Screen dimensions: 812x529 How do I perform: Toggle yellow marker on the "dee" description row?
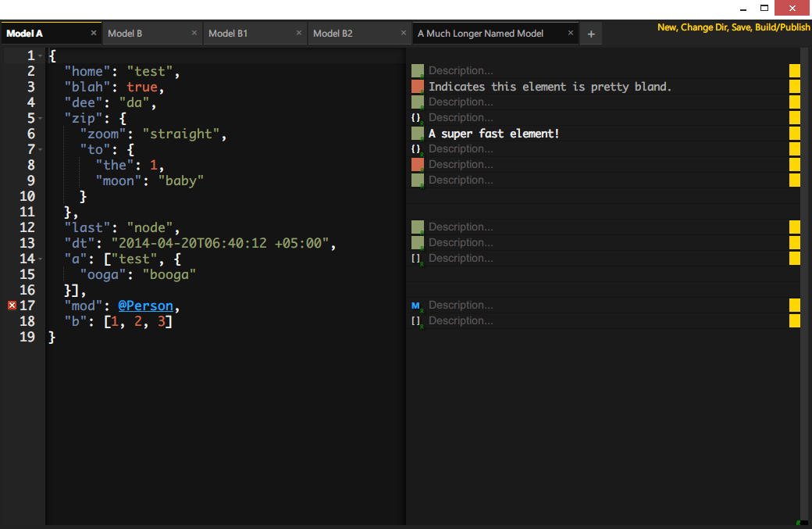pos(794,102)
